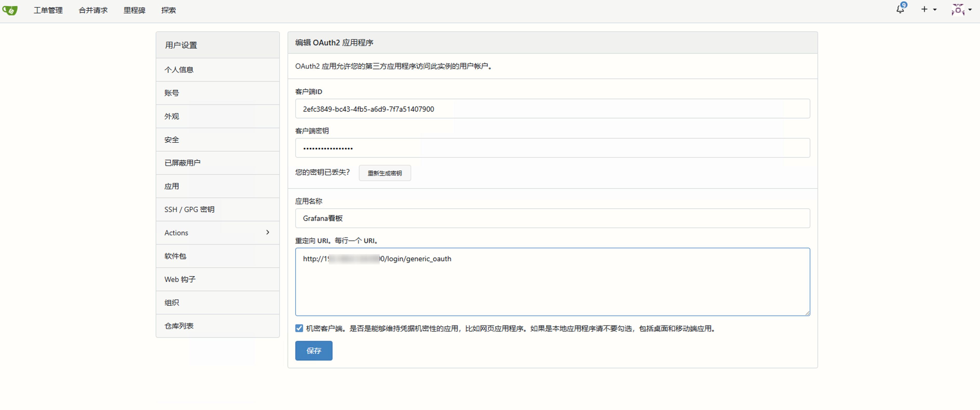The image size is (980, 410).
Task: Click the 应用名称 field with Grafana看板
Action: pos(552,218)
